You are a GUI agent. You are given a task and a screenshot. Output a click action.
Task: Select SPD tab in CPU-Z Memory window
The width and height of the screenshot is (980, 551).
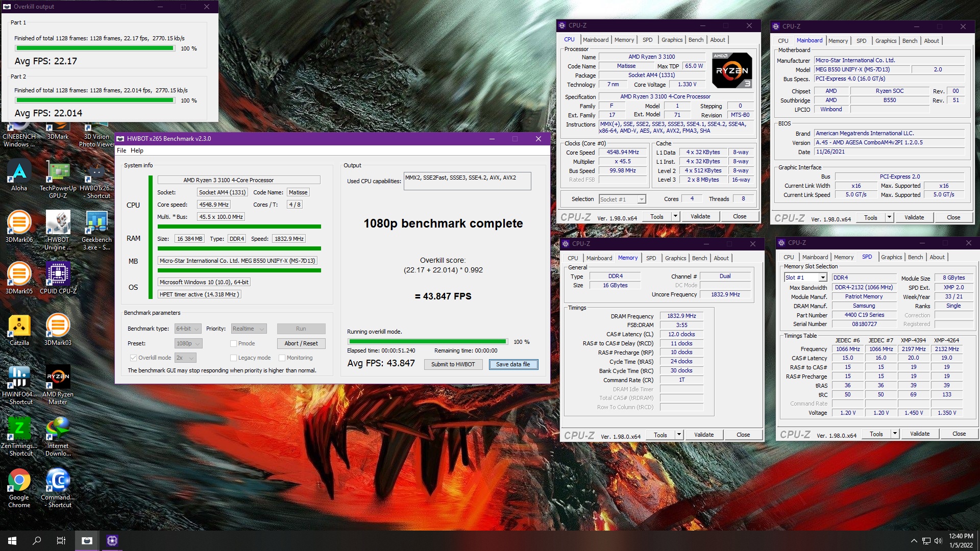coord(651,258)
